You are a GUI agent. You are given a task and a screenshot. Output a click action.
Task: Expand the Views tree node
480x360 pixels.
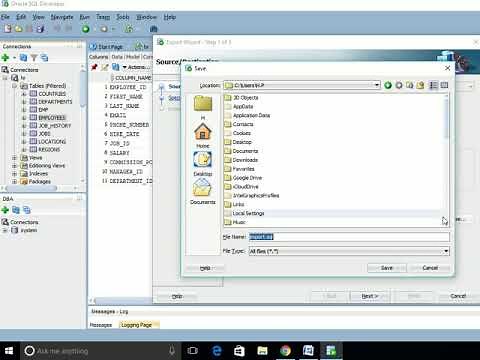point(14,158)
